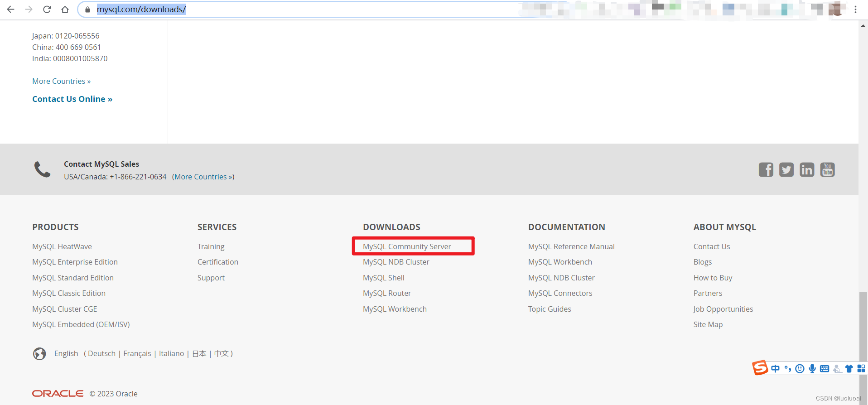Switch Sogou input to Chinese/English mode
Viewport: 868px width, 405px height.
pyautogui.click(x=775, y=369)
